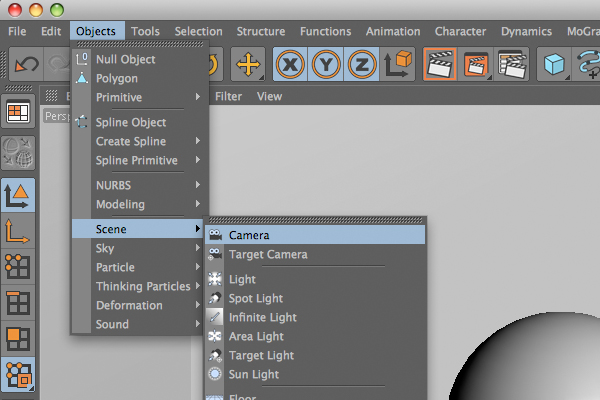Click the spline pen tool icon
This screenshot has height=400, width=600.
tap(587, 64)
